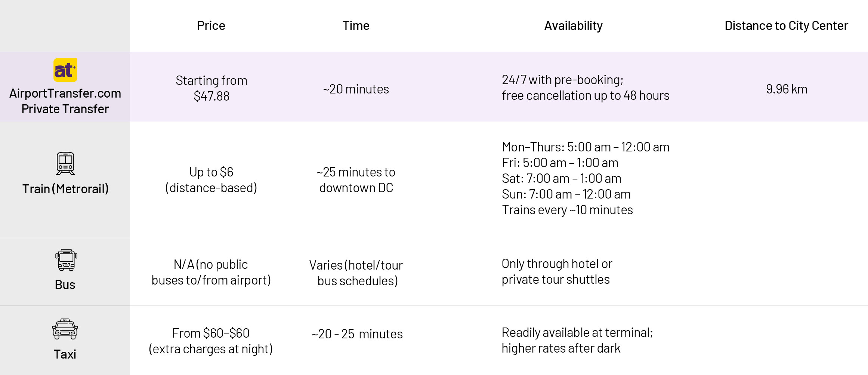Select the Bus row label
The image size is (868, 375).
click(65, 285)
